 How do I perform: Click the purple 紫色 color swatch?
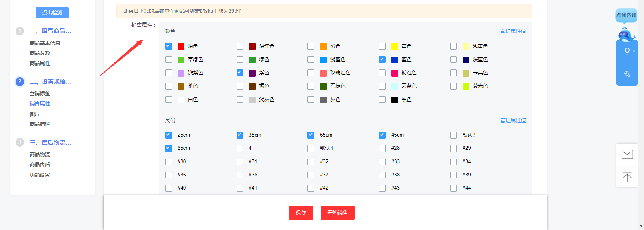pyautogui.click(x=252, y=73)
